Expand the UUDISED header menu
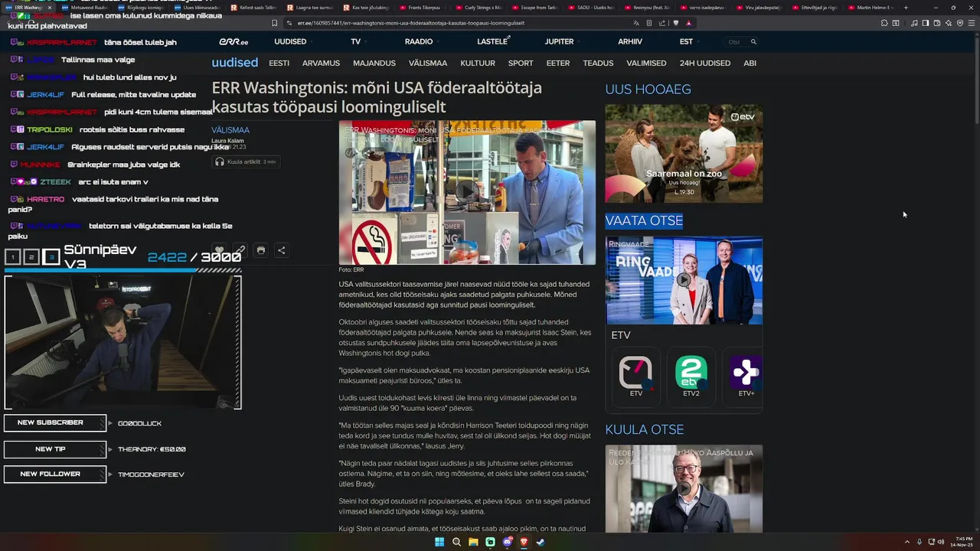This screenshot has width=980, height=551. point(295,41)
